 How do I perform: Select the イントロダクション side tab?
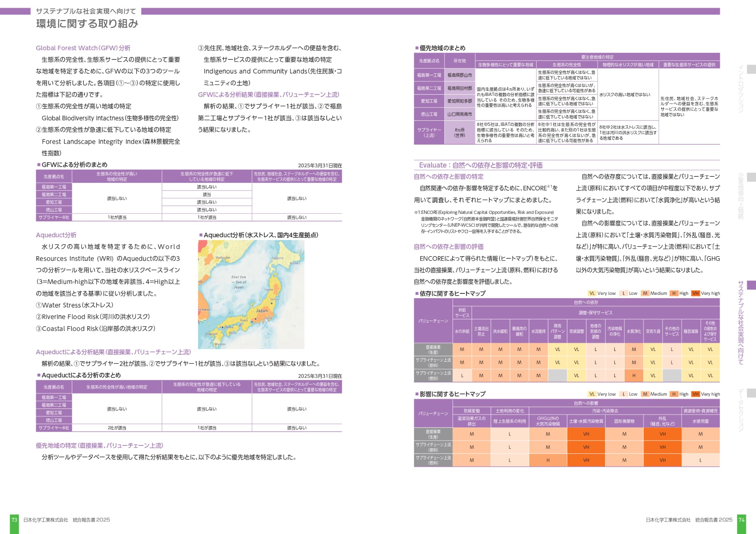click(740, 89)
